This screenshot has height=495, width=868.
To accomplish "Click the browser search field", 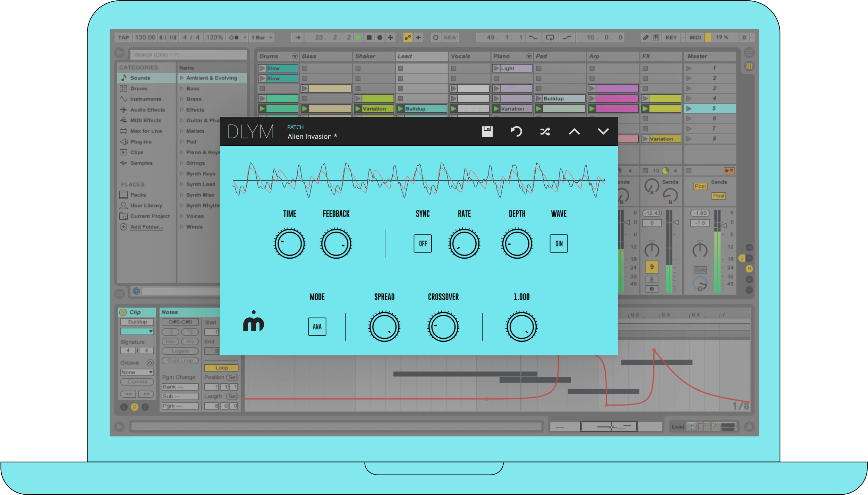I will click(188, 55).
